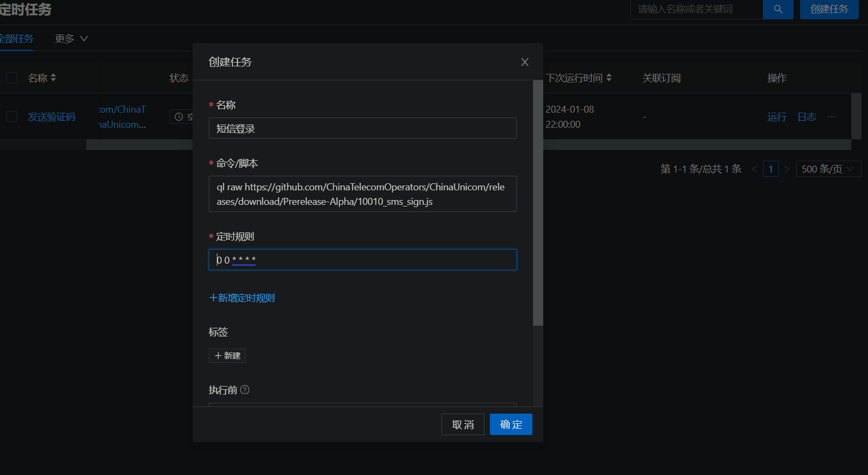868x475 pixels.
Task: Open 日志 for the 发送验证码 task
Action: pyautogui.click(x=807, y=117)
